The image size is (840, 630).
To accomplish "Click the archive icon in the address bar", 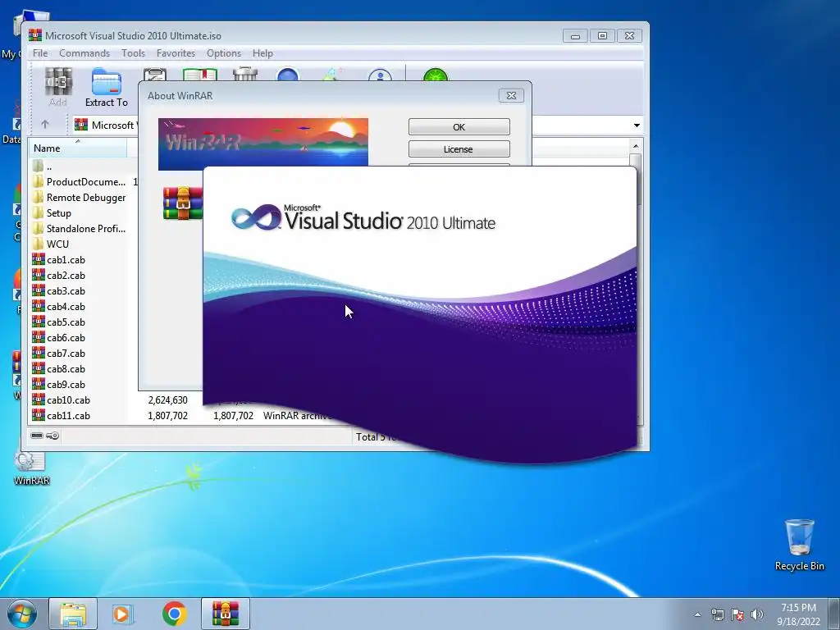I will (81, 125).
